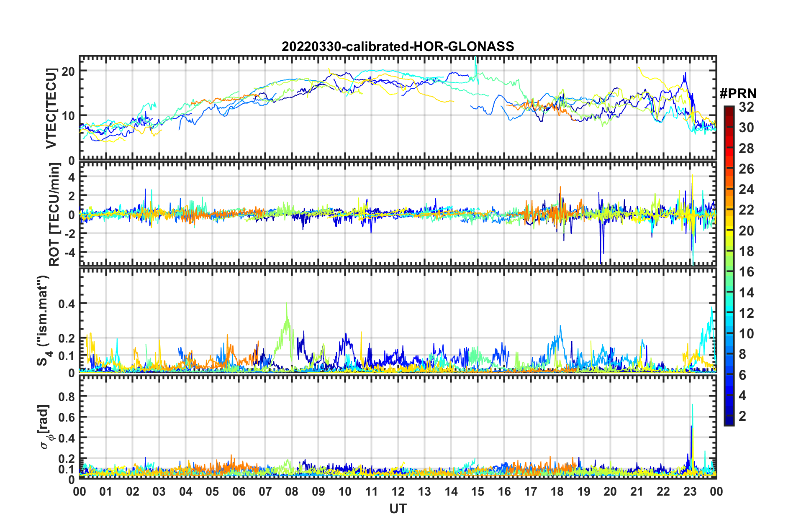Image resolution: width=796 pixels, height=532 pixels.
Task: Click colorbar tick label 12
Action: [746, 313]
